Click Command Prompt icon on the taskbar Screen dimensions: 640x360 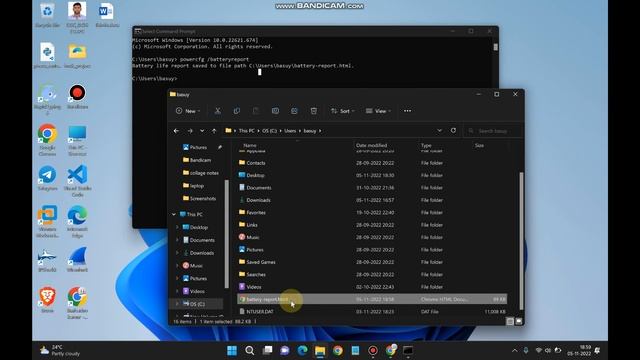pos(408,351)
